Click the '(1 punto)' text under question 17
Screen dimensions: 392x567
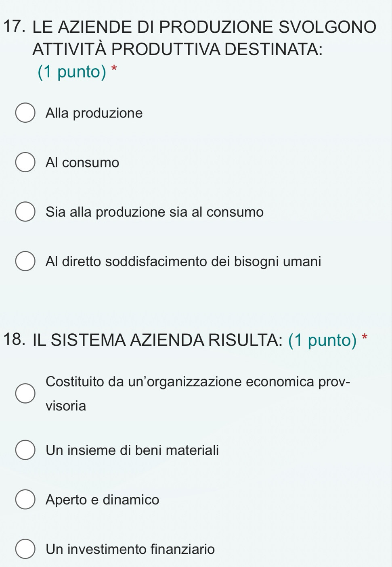click(x=72, y=72)
